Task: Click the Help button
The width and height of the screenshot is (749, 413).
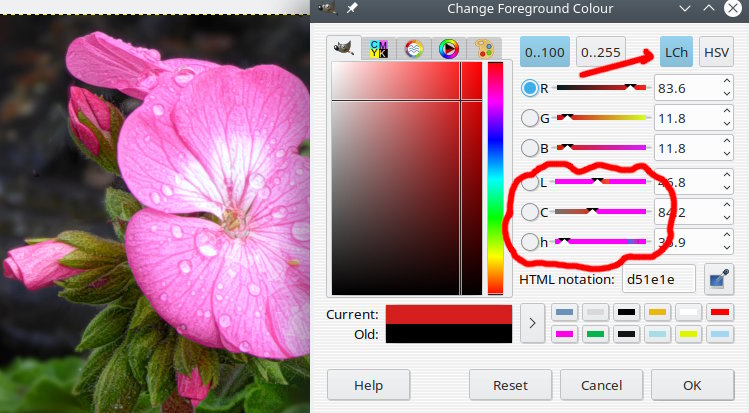Action: click(x=368, y=385)
